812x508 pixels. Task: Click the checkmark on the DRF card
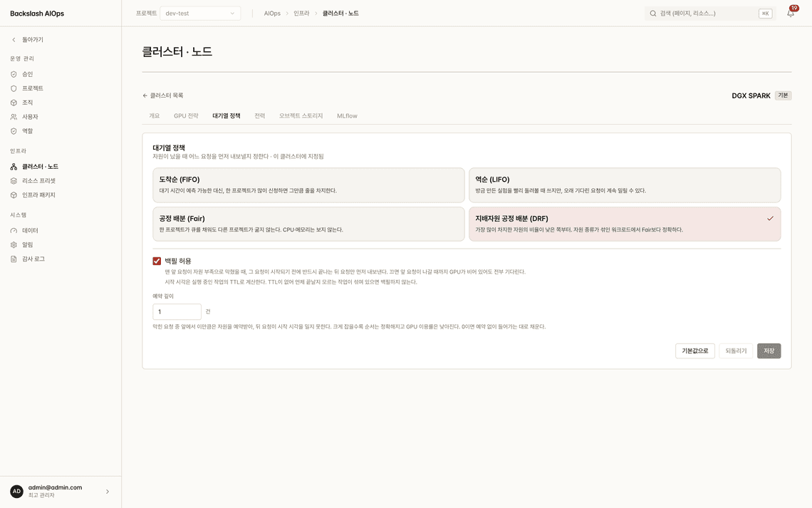770,219
